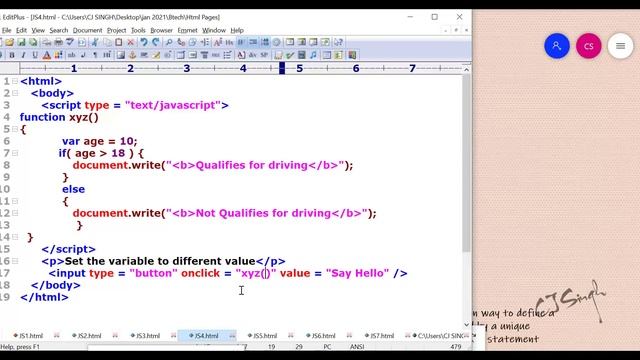This screenshot has height=360, width=640.
Task: Open the Browser menu
Action: pyautogui.click(x=161, y=30)
